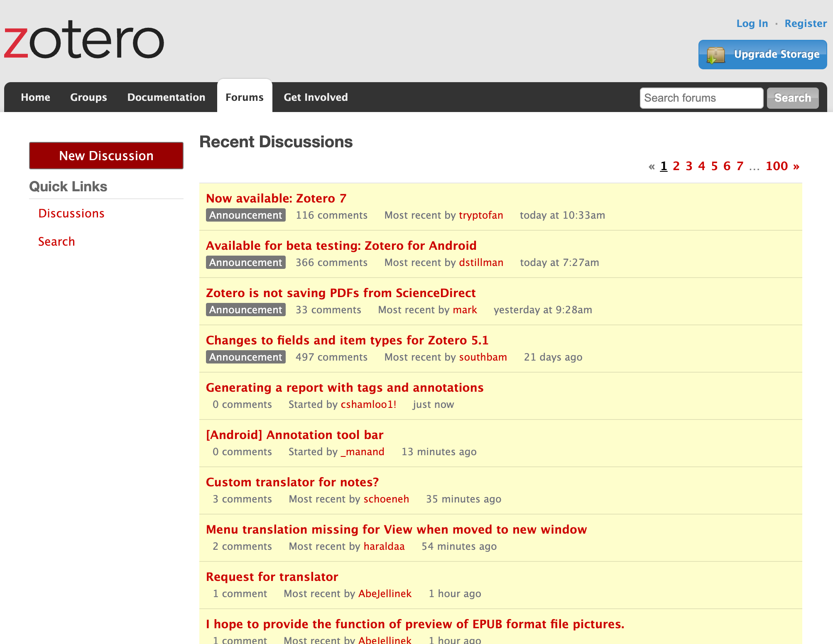Open the Documentation menu item

click(166, 98)
